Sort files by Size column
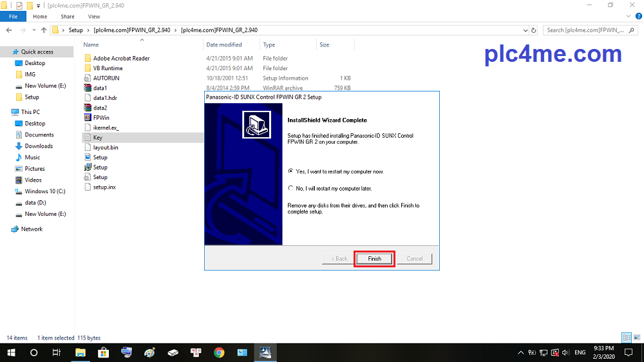Screen dimensions: 644x362 (325, 45)
